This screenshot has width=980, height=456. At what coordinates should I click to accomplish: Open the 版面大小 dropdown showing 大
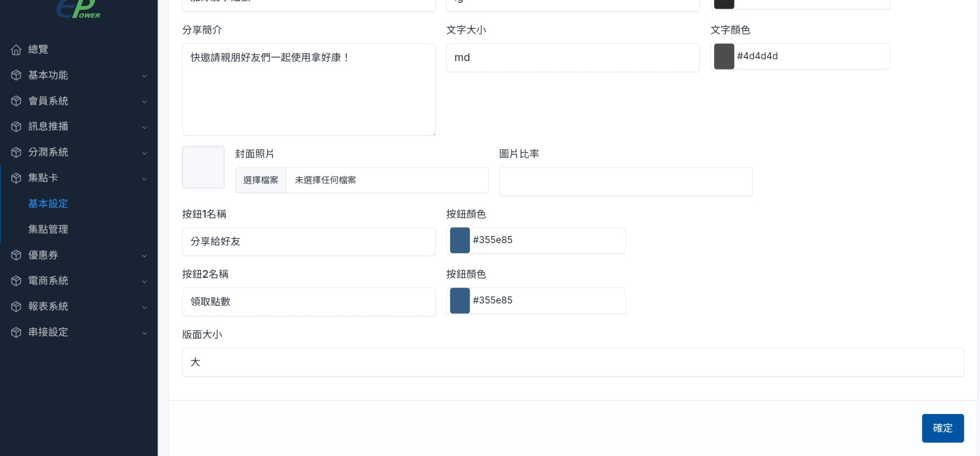[573, 362]
